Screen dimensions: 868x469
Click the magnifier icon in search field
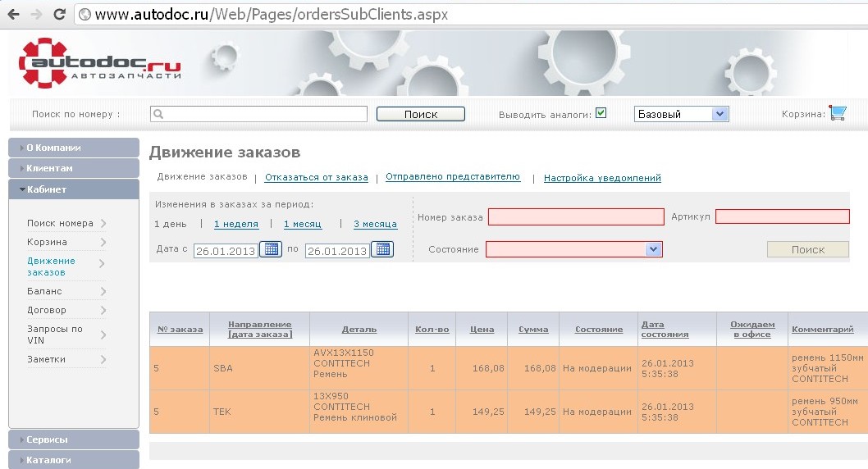[158, 114]
